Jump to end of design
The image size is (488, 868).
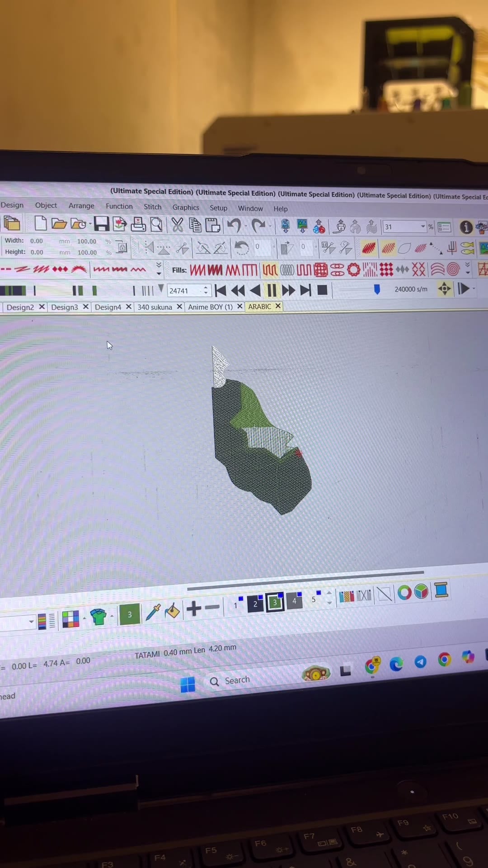[x=305, y=290]
